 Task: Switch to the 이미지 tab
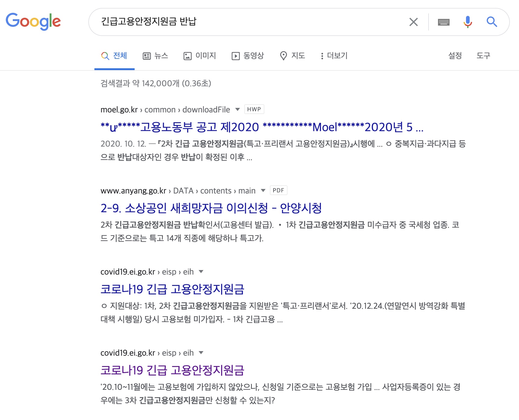[x=200, y=56]
